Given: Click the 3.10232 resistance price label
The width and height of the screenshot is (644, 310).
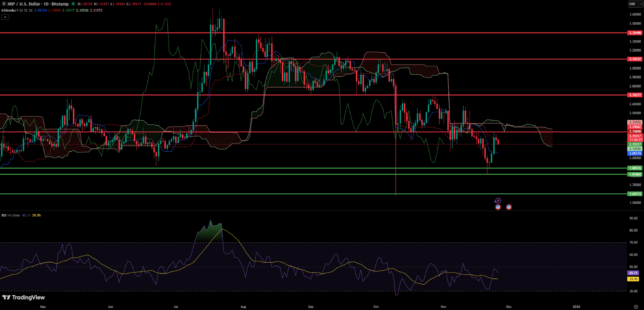Looking at the screenshot, I should tap(635, 59).
